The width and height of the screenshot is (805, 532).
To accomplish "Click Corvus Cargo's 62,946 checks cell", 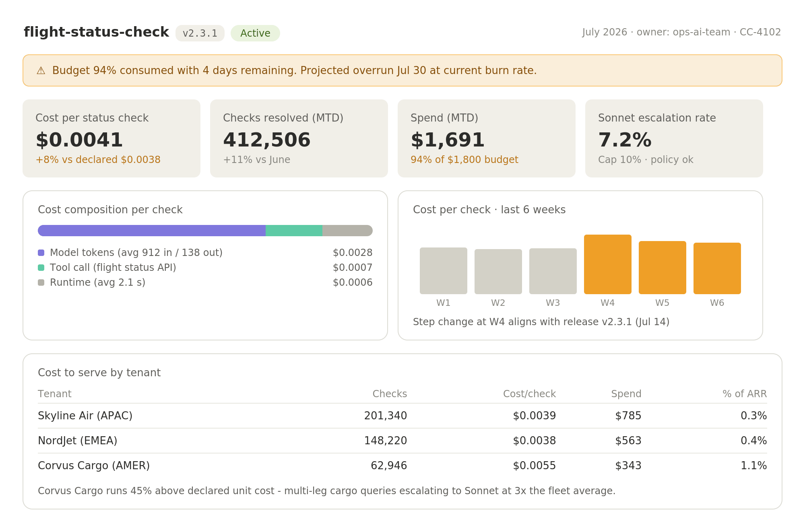I will point(389,466).
